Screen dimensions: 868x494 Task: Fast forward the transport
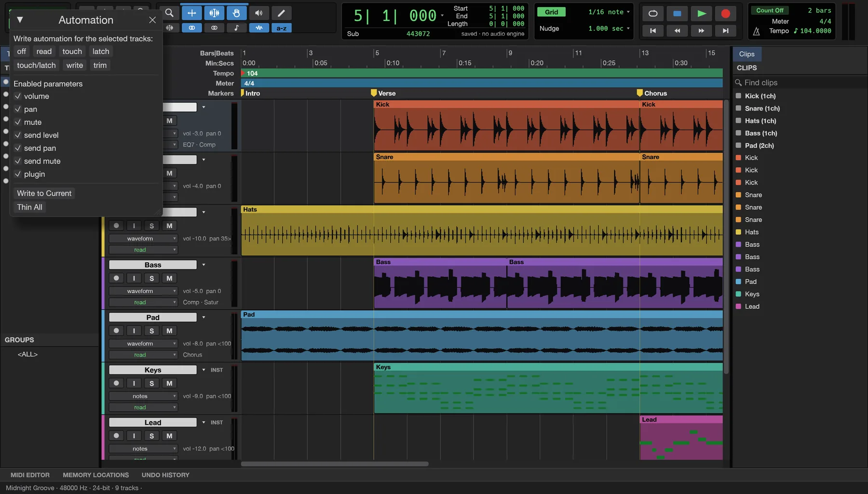tap(701, 31)
